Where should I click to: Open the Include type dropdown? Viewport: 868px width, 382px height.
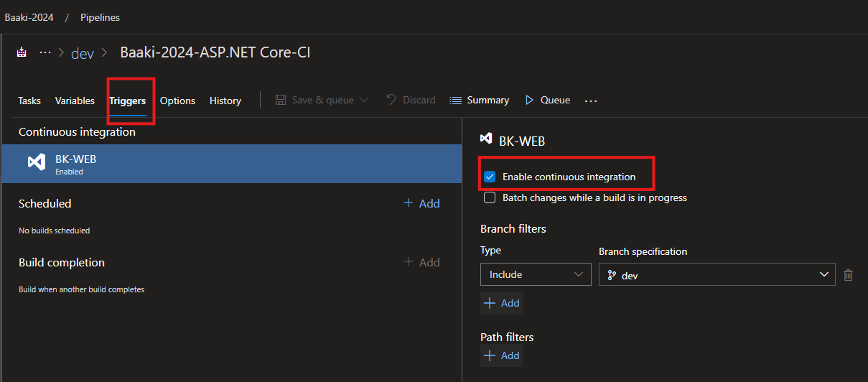pyautogui.click(x=536, y=274)
